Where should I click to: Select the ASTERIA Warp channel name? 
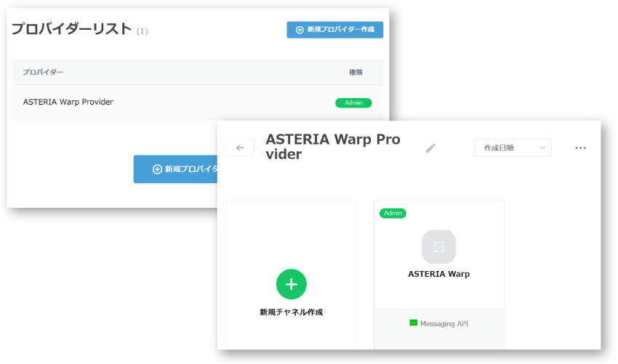(x=438, y=274)
